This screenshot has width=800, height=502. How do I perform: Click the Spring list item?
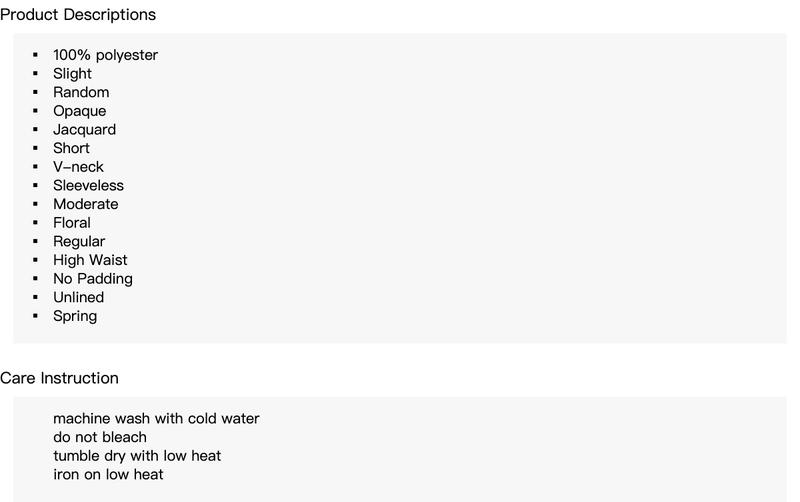(x=75, y=316)
